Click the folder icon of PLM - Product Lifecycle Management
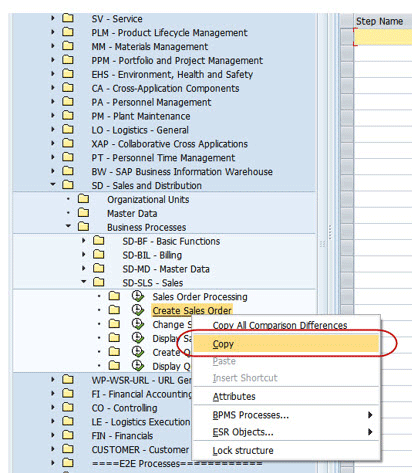The height and width of the screenshot is (473, 412). [68, 32]
